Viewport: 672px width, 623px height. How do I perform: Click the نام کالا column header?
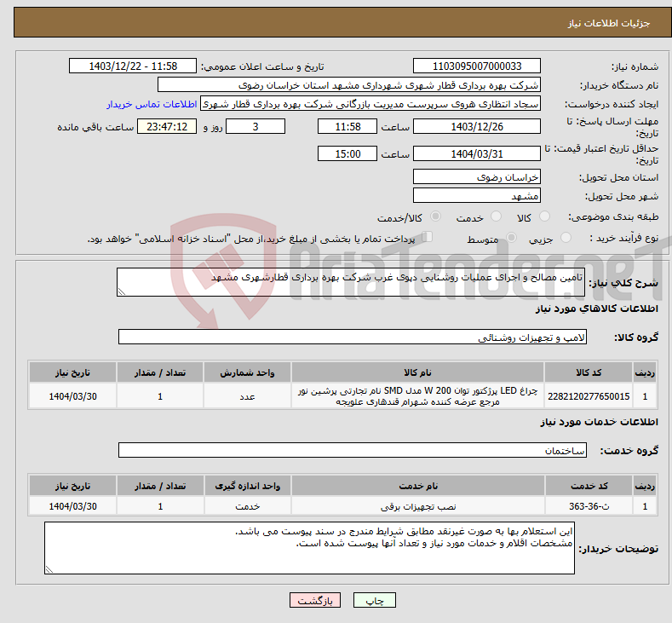pos(417,372)
